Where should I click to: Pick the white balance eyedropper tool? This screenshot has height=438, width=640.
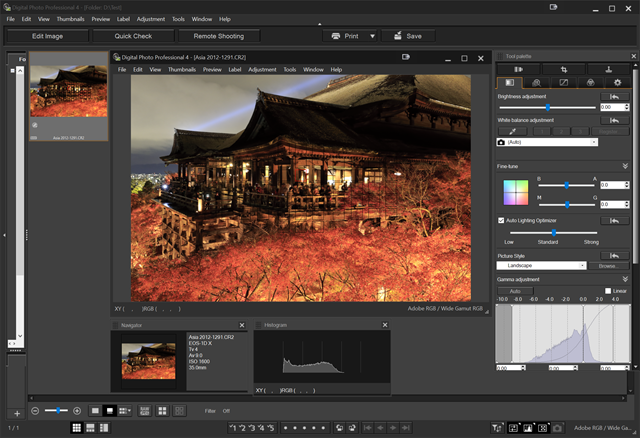(x=512, y=131)
